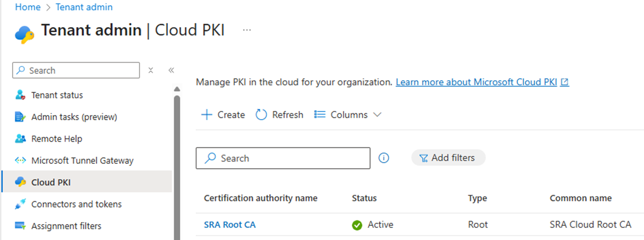Screen dimensions: 644x240
Task: Open Connectors and tokens menu item
Action: 76,204
